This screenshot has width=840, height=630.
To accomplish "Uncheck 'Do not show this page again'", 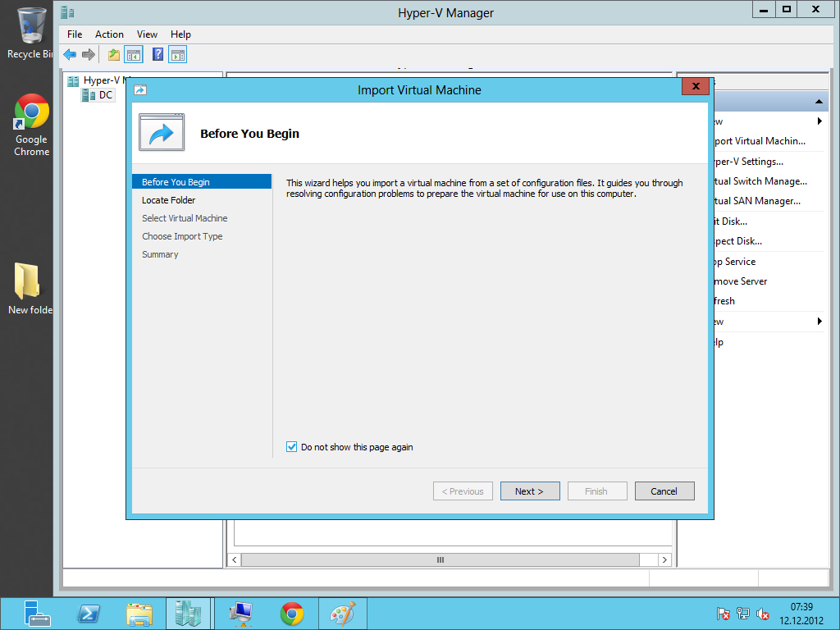I will click(291, 447).
